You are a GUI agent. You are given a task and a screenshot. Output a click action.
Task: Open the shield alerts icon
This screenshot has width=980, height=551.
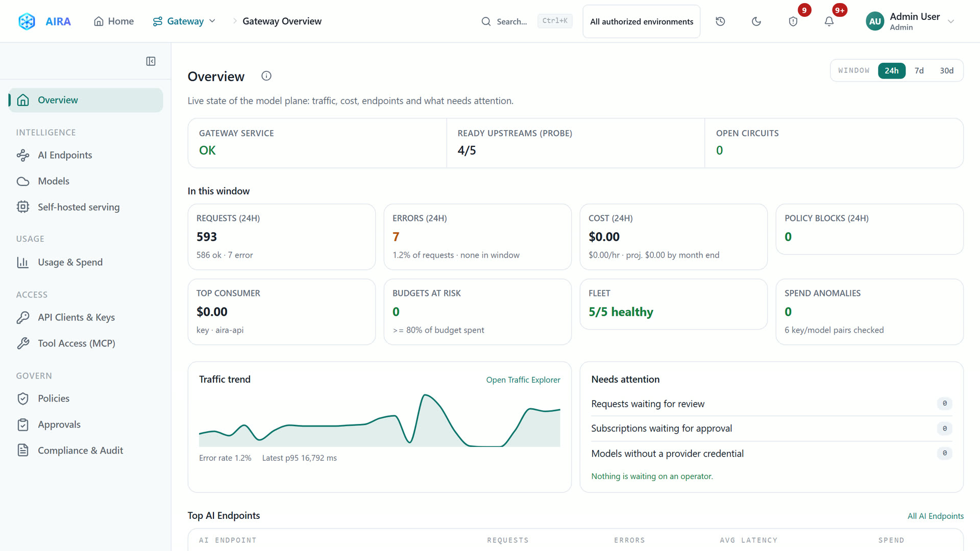pyautogui.click(x=793, y=21)
